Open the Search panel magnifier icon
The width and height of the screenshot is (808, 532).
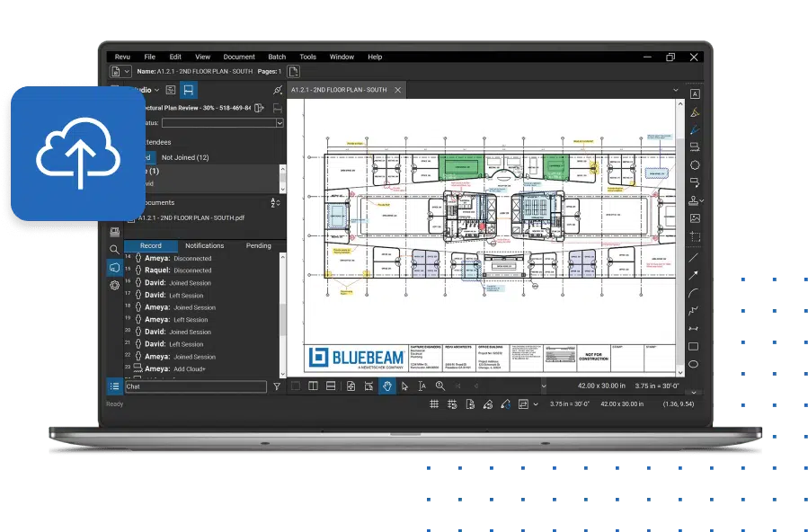114,250
